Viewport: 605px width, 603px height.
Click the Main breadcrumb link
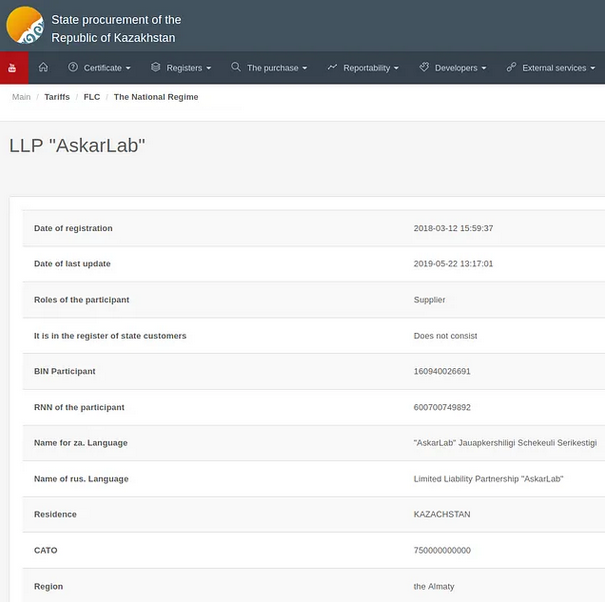pyautogui.click(x=21, y=97)
